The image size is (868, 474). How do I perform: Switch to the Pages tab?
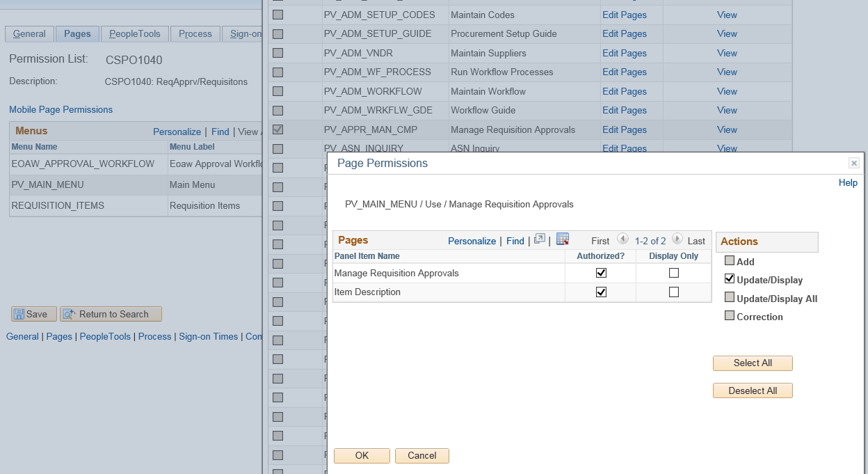click(x=77, y=33)
